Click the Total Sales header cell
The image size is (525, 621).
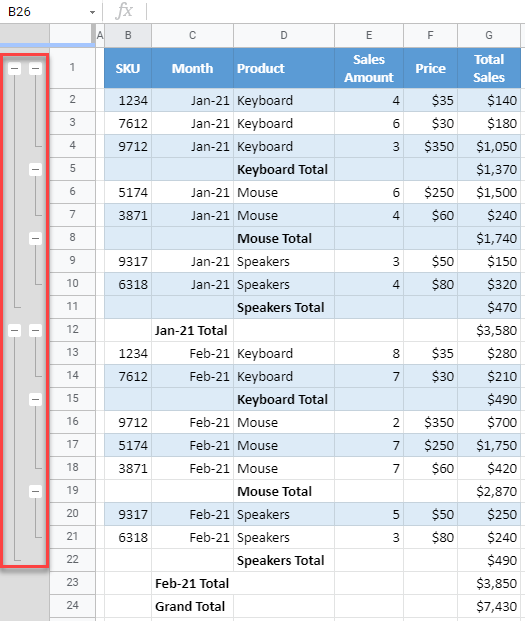pyautogui.click(x=489, y=68)
